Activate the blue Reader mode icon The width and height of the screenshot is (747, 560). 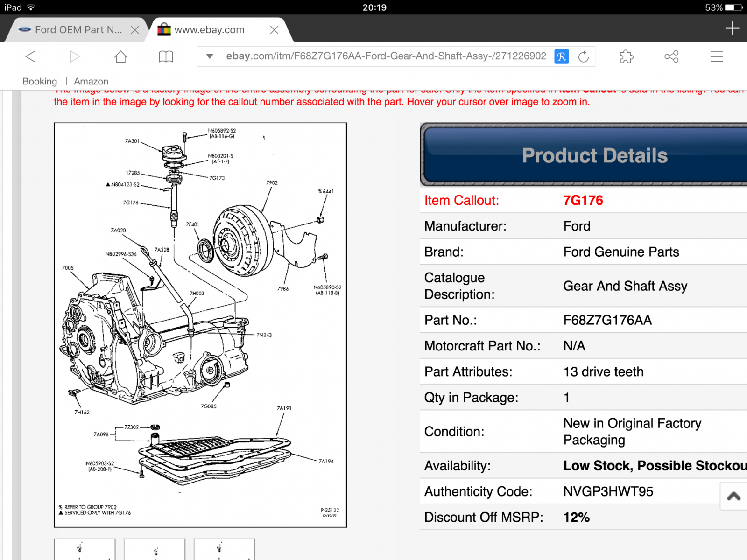562,56
